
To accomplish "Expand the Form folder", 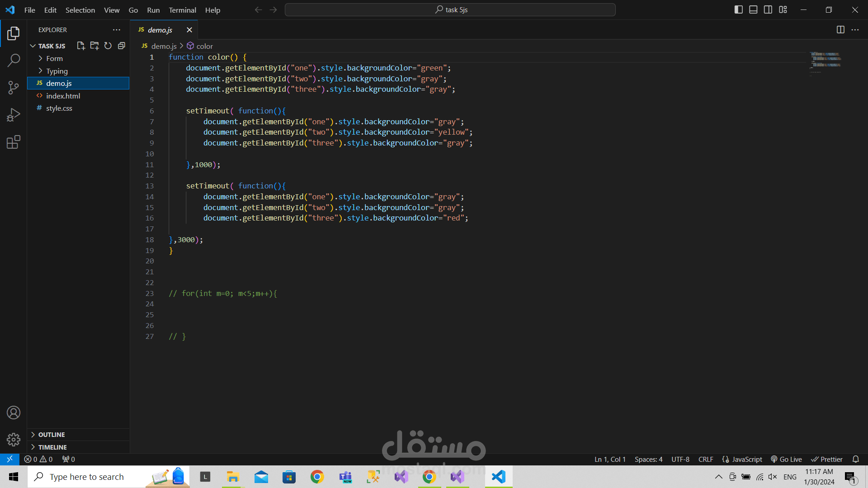I will pos(54,58).
